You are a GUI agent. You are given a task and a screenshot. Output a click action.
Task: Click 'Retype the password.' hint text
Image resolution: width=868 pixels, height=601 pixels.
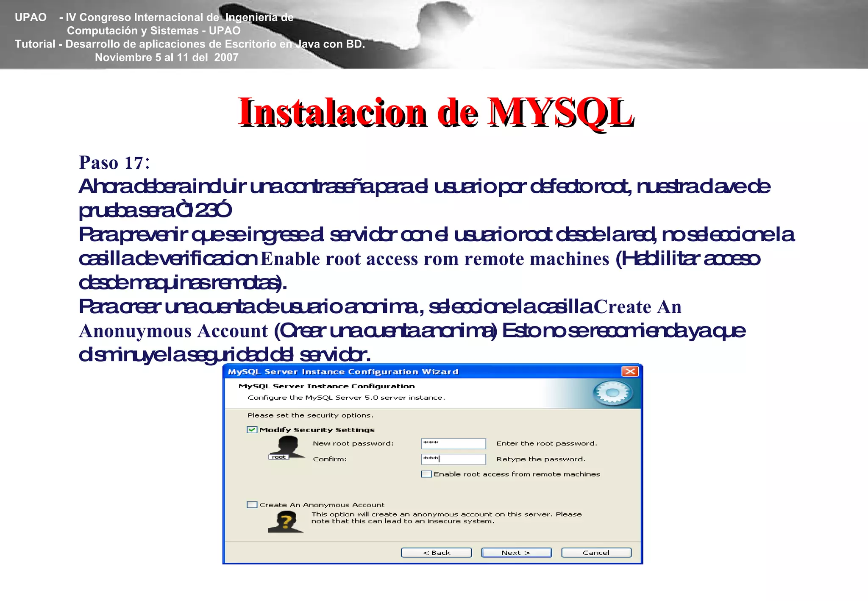click(x=541, y=459)
